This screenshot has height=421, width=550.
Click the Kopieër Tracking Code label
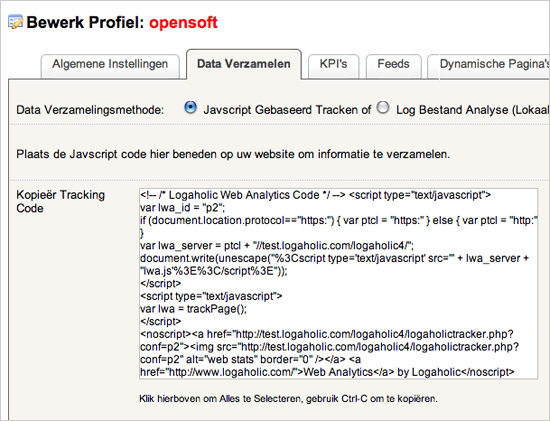60,201
